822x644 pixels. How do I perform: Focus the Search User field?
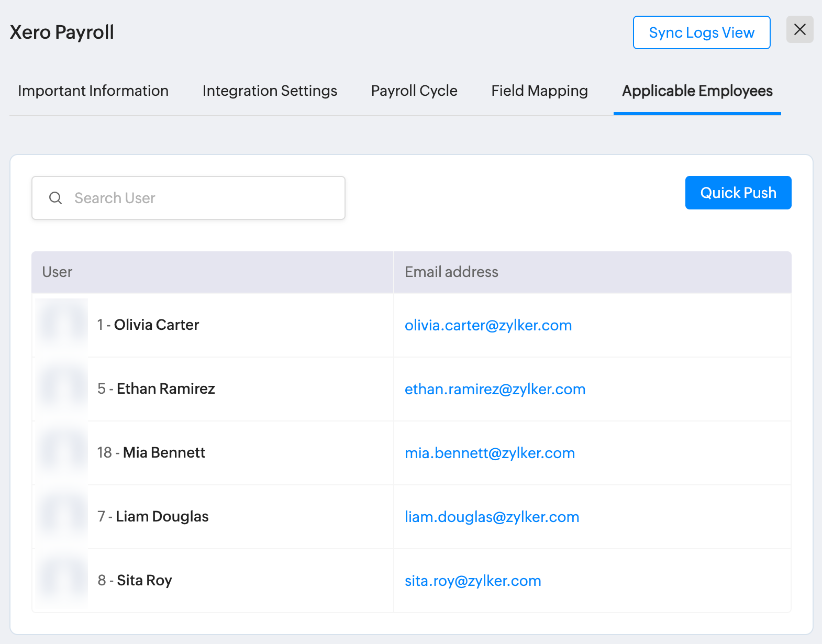tap(188, 198)
